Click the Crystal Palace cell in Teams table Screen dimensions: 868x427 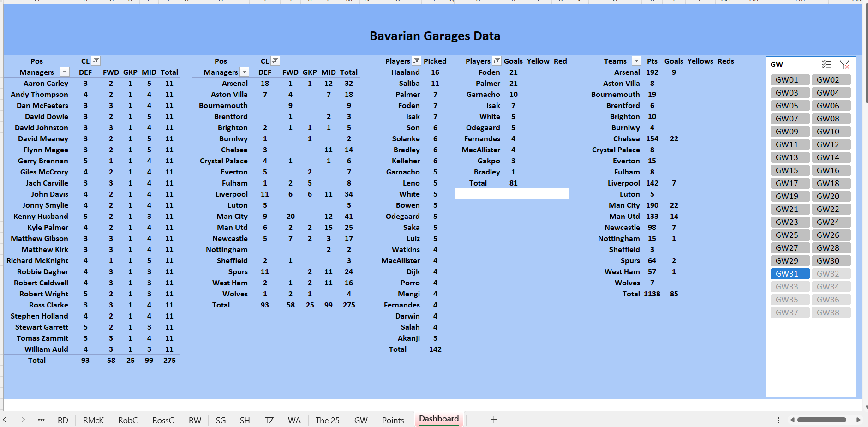(616, 150)
